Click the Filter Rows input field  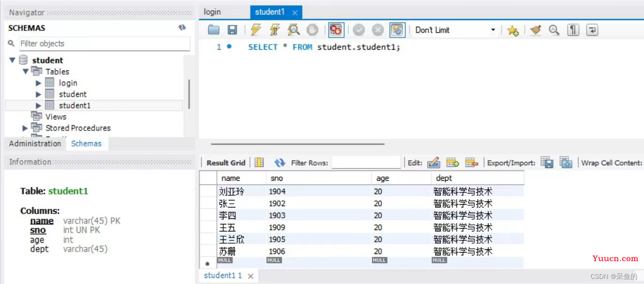tap(366, 162)
